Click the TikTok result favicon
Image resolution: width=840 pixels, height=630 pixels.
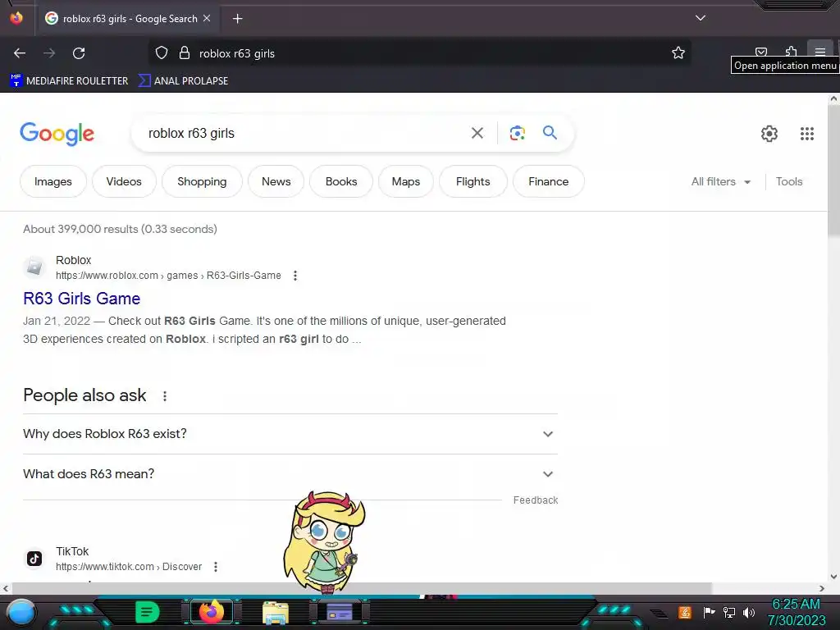(34, 559)
